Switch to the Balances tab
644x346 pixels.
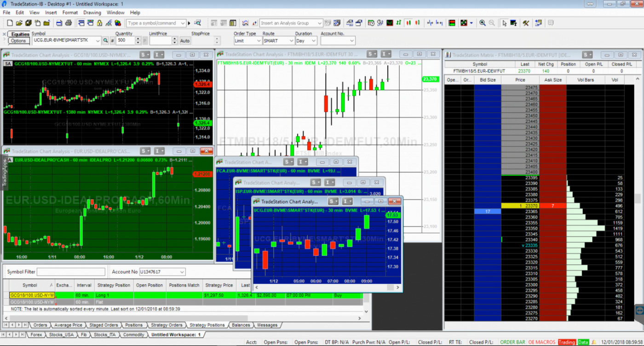pos(241,325)
